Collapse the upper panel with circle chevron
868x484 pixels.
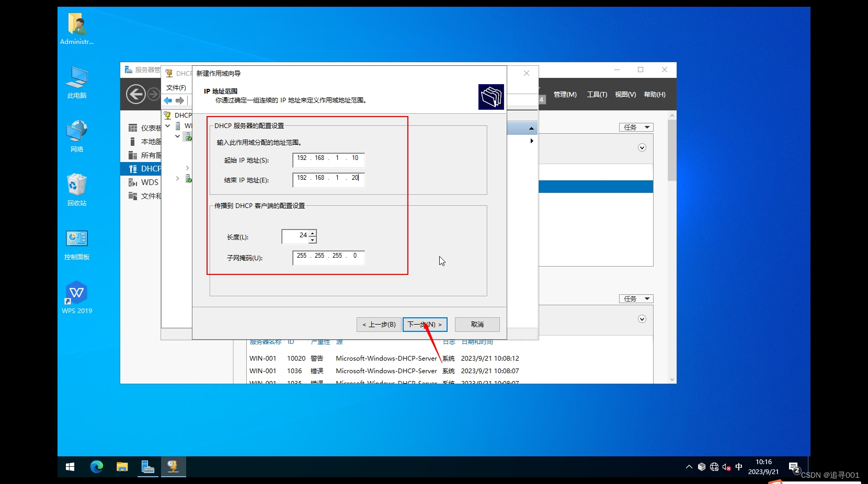(x=642, y=148)
